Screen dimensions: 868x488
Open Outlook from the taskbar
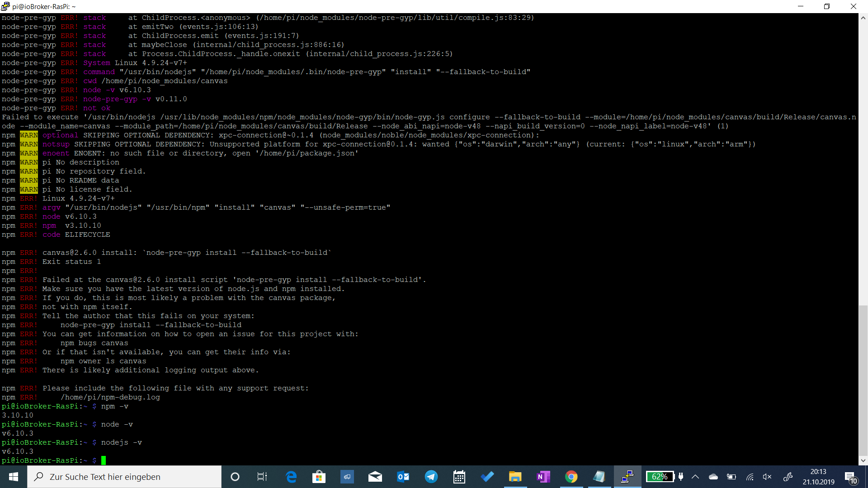click(x=403, y=477)
